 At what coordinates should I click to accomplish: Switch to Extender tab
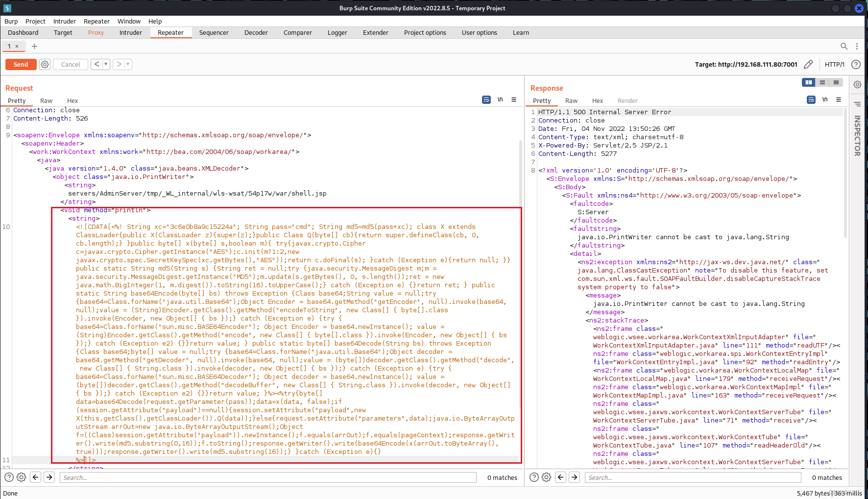[x=376, y=32]
